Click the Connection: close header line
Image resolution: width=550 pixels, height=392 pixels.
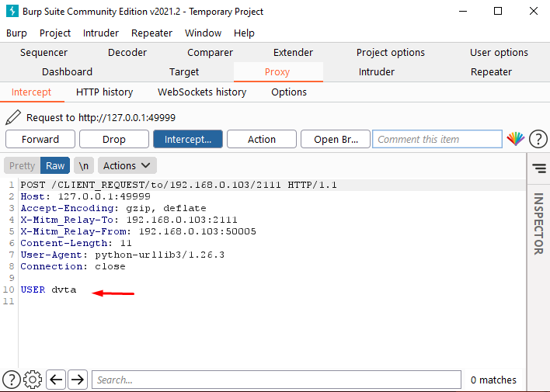(x=72, y=266)
